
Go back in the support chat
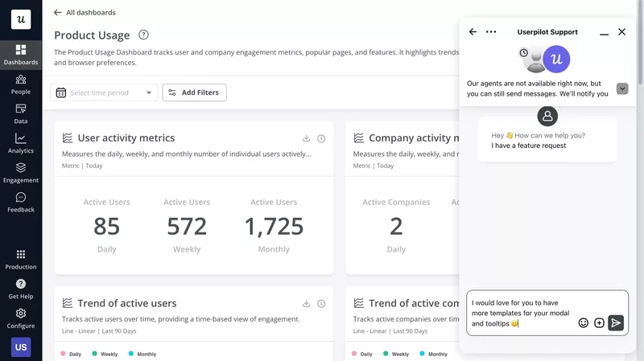[473, 32]
